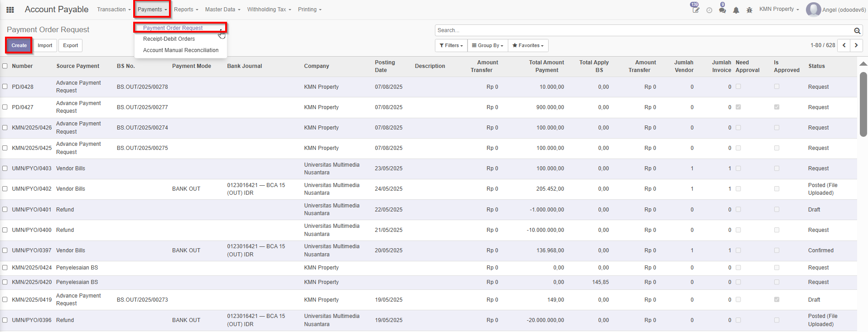Select row KMN/2025/0426 checkbox

tap(5, 127)
